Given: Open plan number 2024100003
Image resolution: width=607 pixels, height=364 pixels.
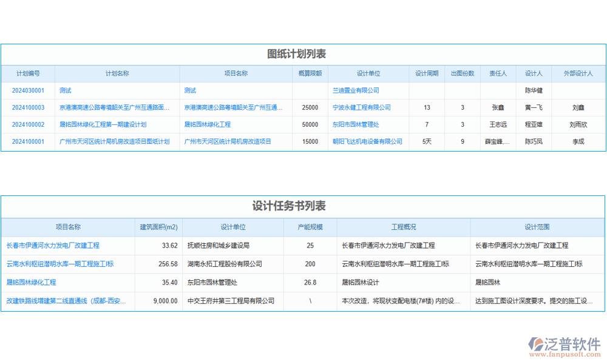Looking at the screenshot, I should [27, 107].
